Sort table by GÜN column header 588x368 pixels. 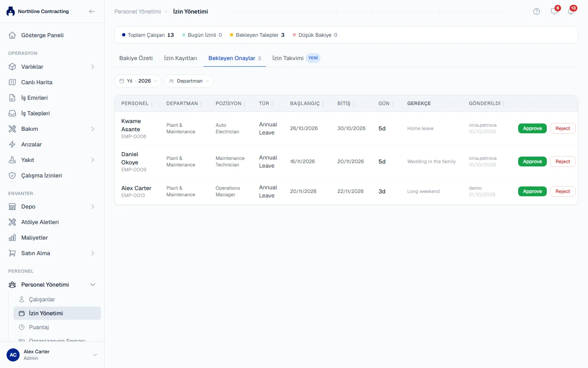(386, 103)
